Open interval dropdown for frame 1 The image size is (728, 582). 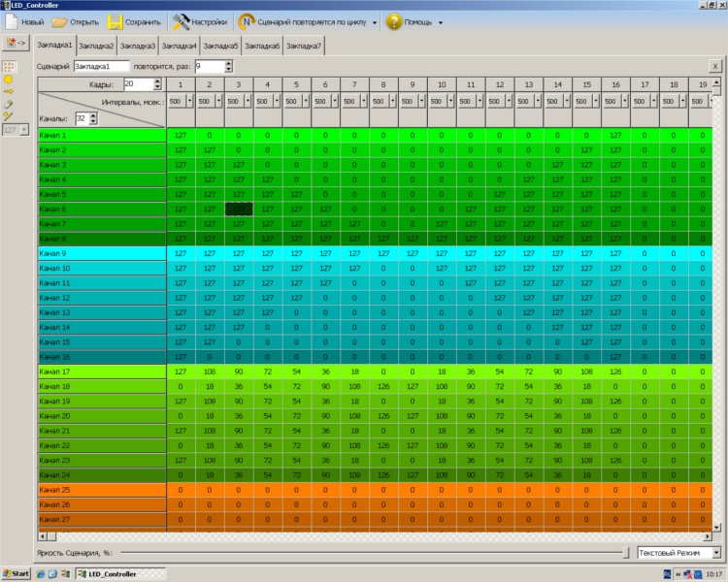(x=189, y=101)
